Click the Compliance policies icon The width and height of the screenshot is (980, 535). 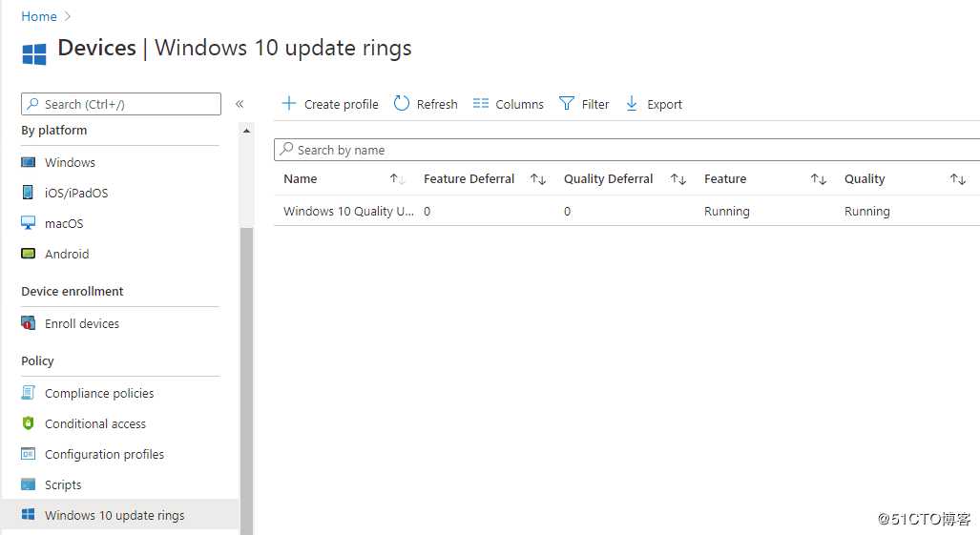point(28,393)
